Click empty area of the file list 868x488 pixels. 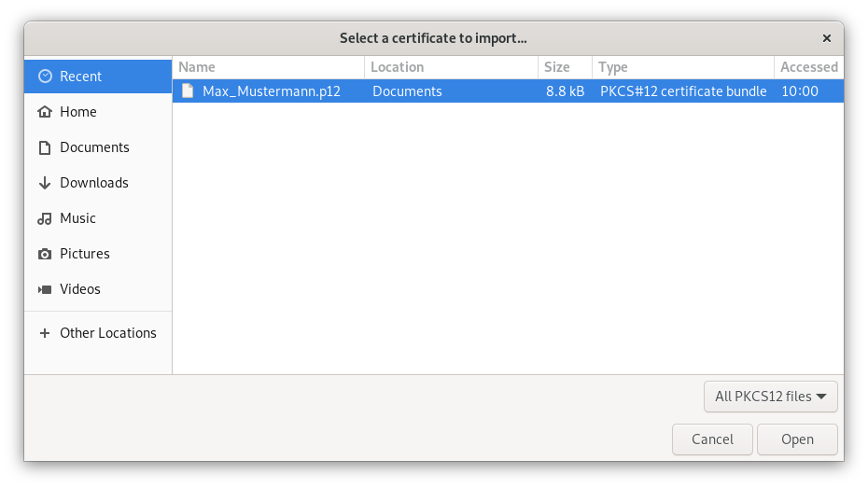click(x=508, y=243)
